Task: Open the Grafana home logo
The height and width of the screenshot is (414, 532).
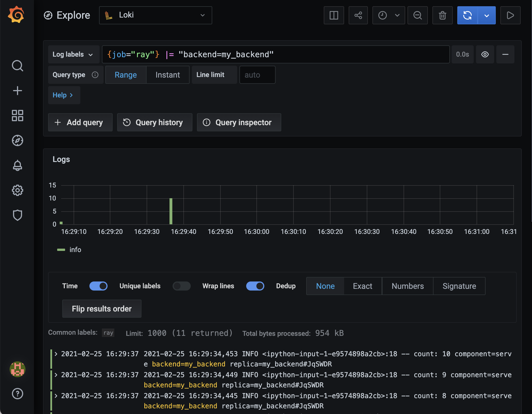Action: [x=16, y=15]
